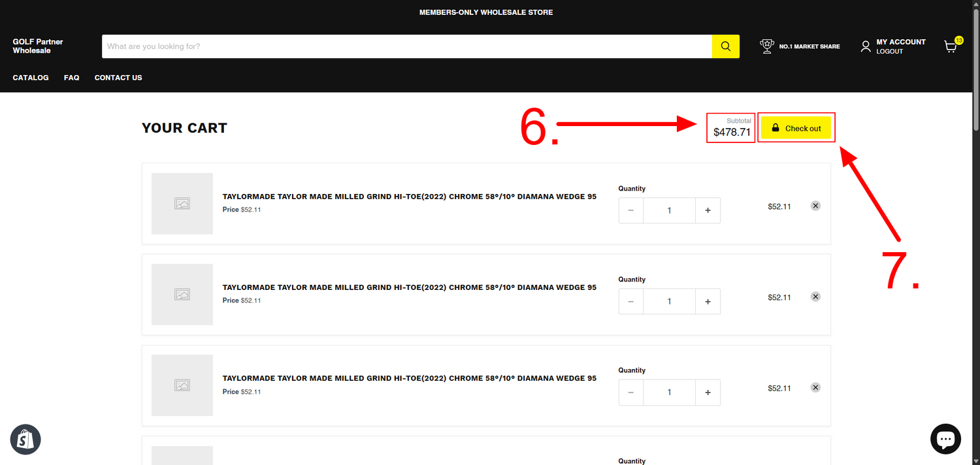Open the third cart item's product title
This screenshot has width=980, height=465.
pos(410,378)
